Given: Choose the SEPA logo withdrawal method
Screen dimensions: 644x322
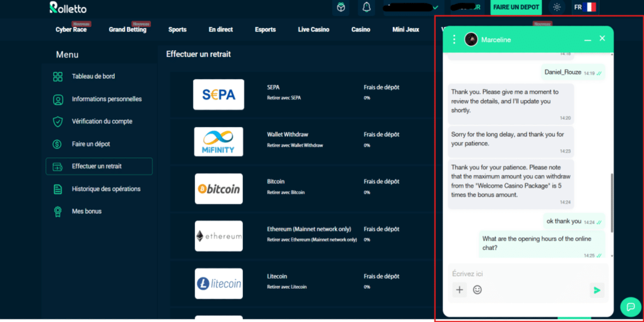Looking at the screenshot, I should tap(218, 94).
